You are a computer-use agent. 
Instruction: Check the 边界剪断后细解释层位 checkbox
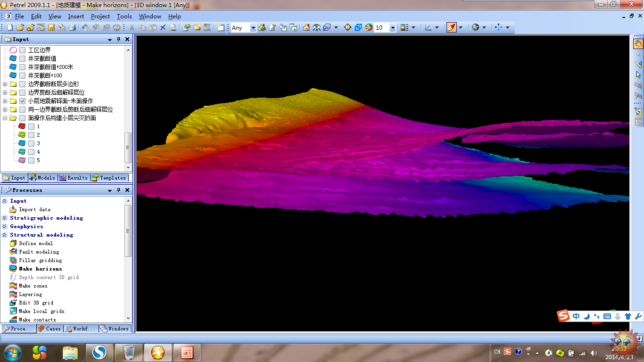coord(22,92)
